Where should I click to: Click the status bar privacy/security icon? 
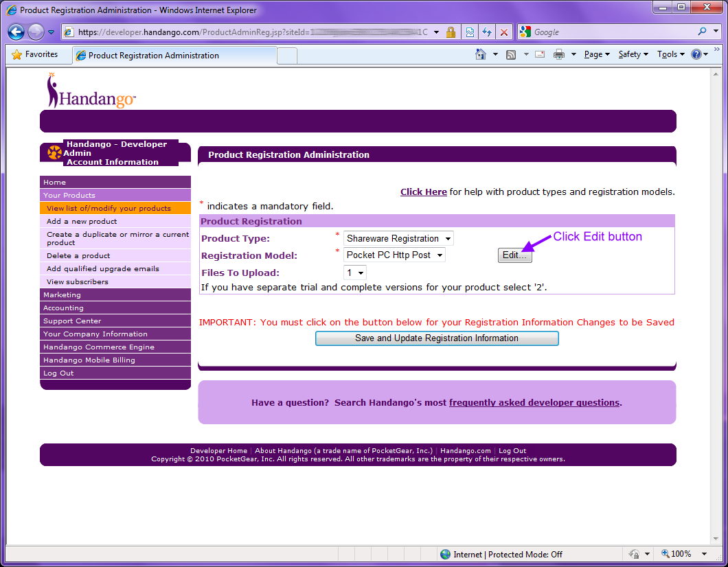tap(634, 554)
